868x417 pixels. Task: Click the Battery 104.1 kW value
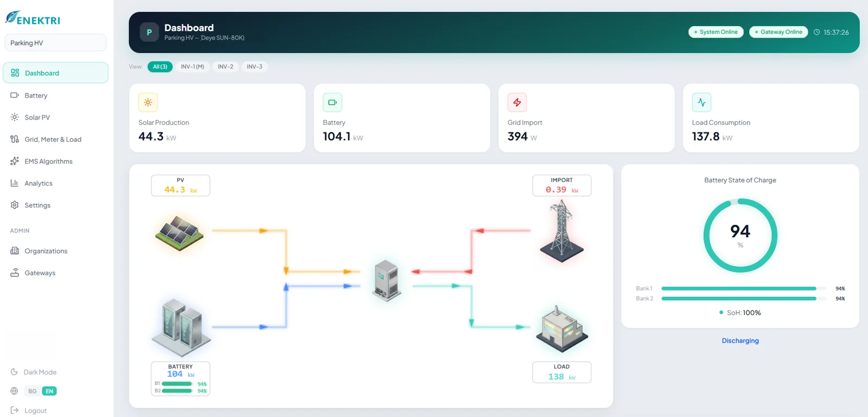tap(343, 137)
